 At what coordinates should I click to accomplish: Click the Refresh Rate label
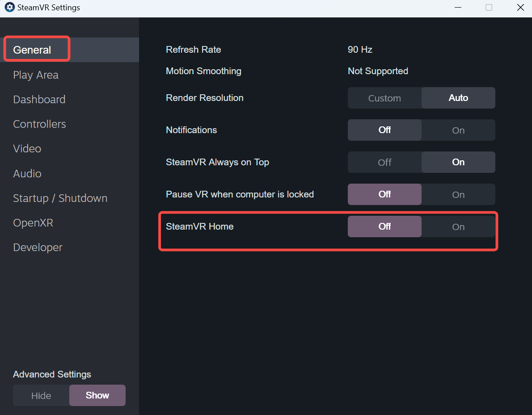tap(194, 50)
